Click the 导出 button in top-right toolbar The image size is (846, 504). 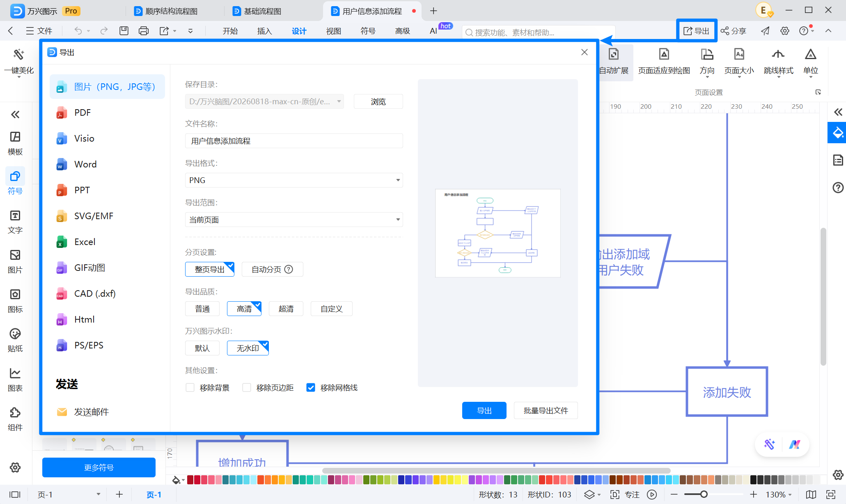(696, 31)
